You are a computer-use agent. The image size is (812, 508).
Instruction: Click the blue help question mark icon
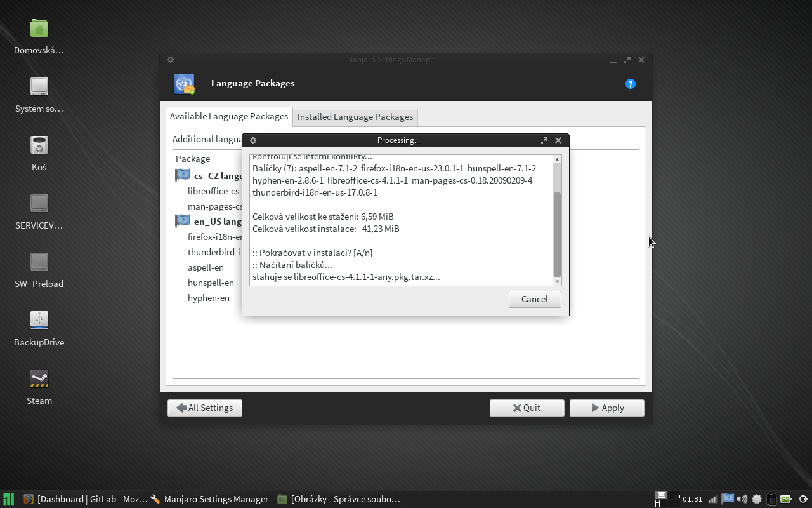pos(630,84)
